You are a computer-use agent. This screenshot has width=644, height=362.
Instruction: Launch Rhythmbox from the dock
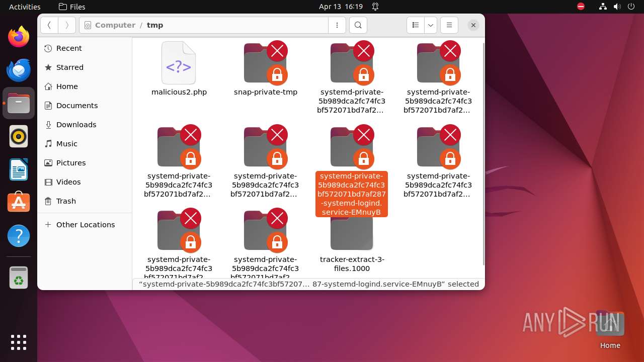point(19,136)
